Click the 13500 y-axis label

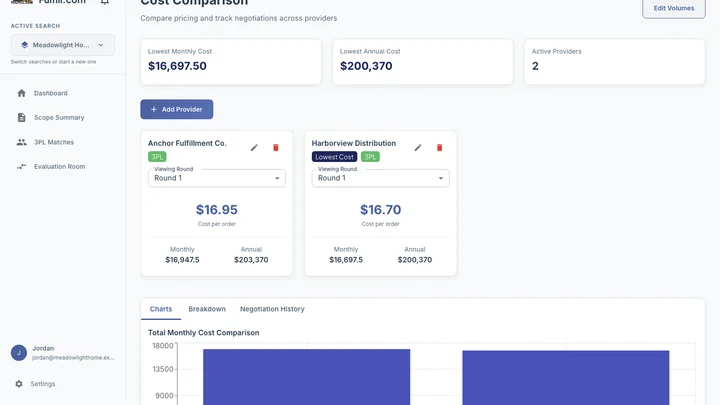click(163, 369)
